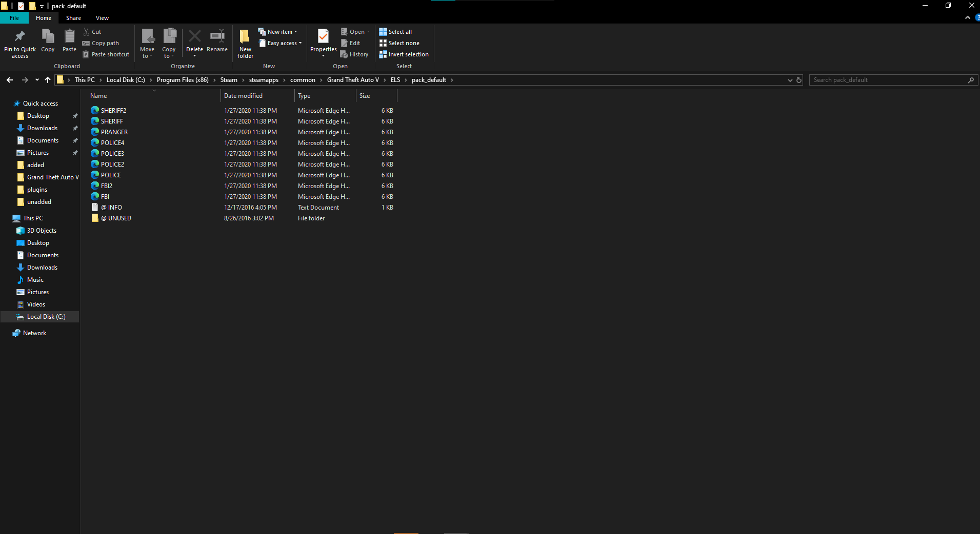Screen dimensions: 980x534
Task: Select the PRANGER file
Action: (114, 132)
